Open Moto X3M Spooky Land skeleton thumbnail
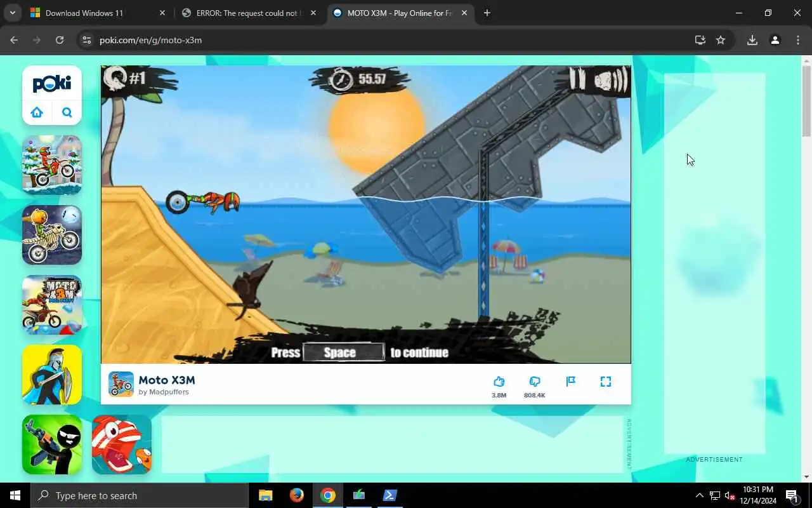This screenshot has height=508, width=812. [52, 235]
